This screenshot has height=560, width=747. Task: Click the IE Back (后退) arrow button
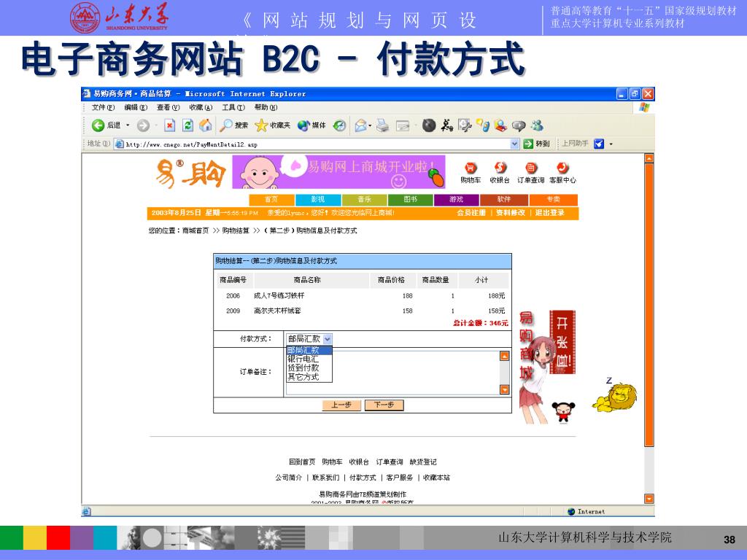pos(98,125)
